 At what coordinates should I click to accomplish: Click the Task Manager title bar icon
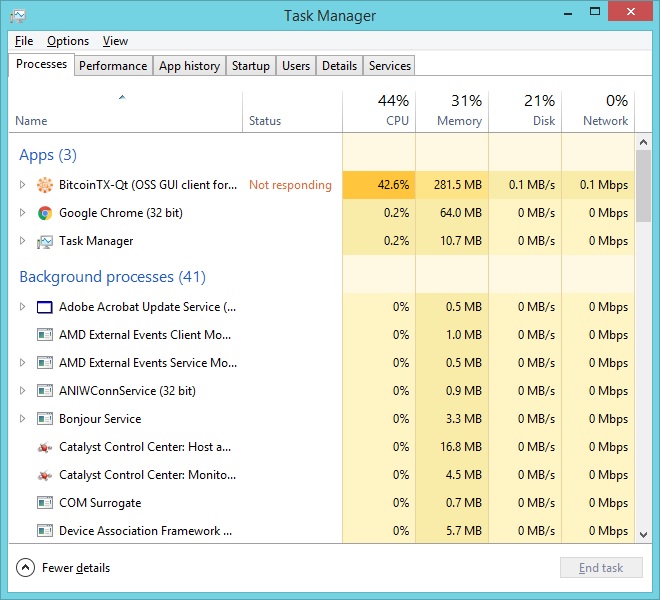tap(18, 16)
